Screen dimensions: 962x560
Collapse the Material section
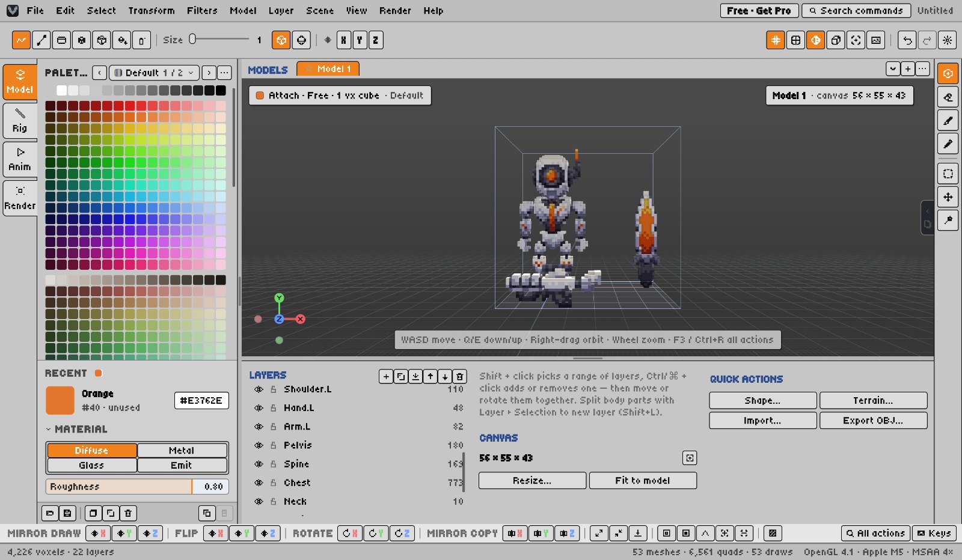pyautogui.click(x=77, y=429)
